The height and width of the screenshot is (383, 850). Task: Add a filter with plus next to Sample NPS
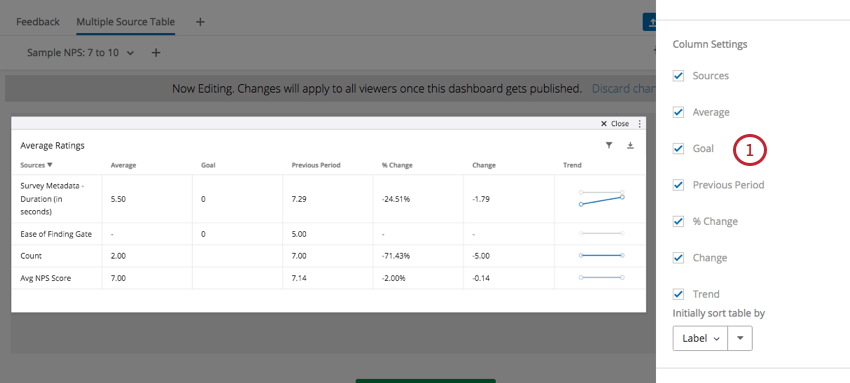pyautogui.click(x=156, y=53)
